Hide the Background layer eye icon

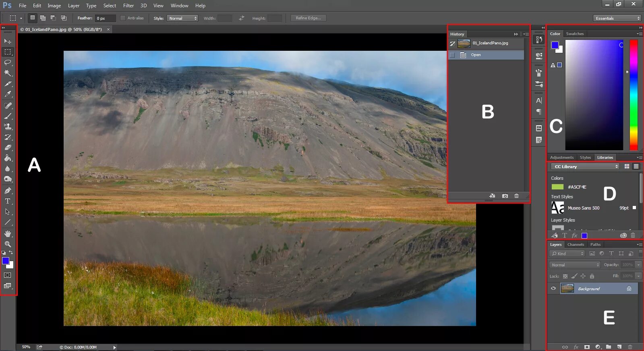(553, 288)
